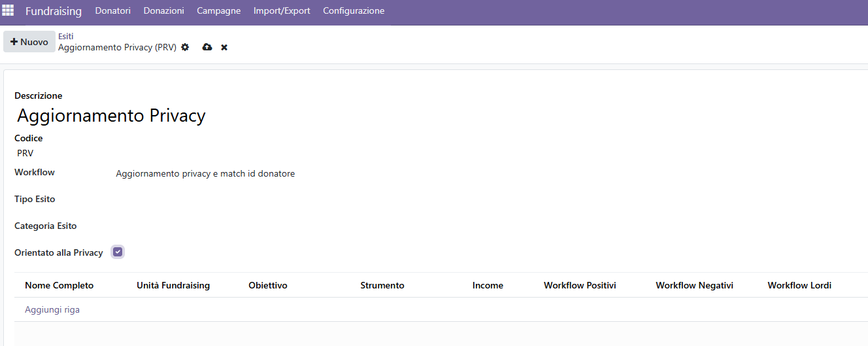The height and width of the screenshot is (346, 868).
Task: Expand the Campagne menu
Action: point(218,11)
